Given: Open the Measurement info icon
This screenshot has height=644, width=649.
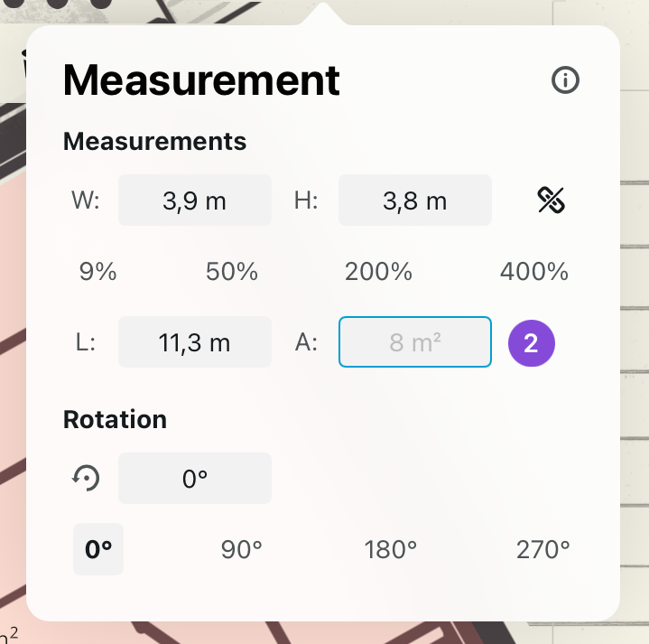Looking at the screenshot, I should point(565,79).
